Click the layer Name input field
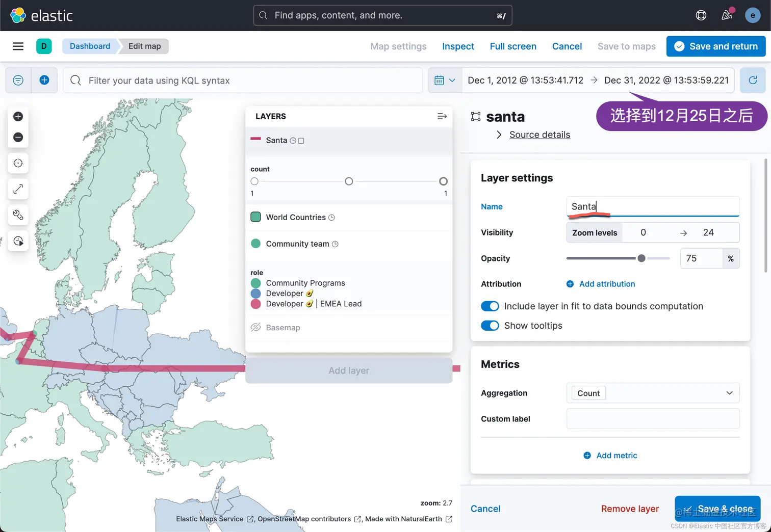Screen dimensions: 771x532 pos(653,206)
